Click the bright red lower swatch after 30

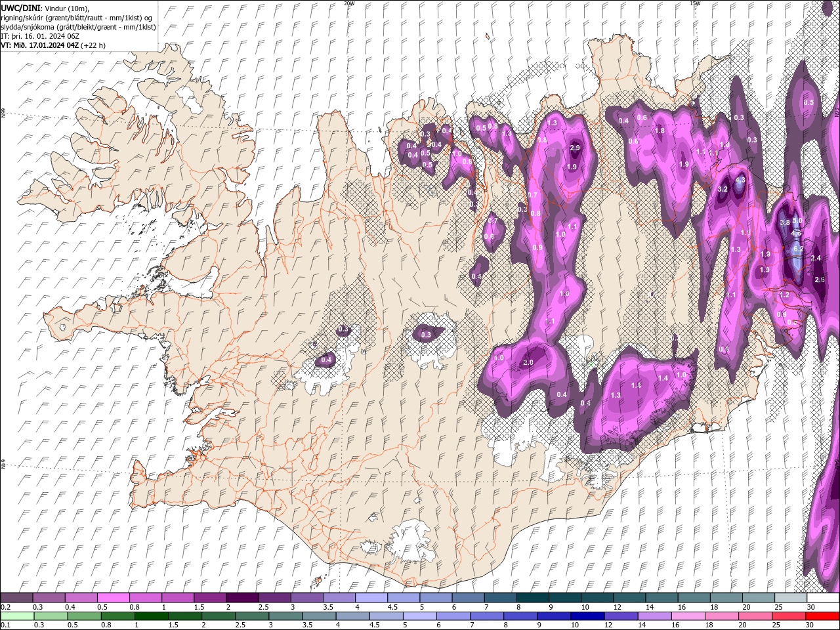tap(823, 616)
